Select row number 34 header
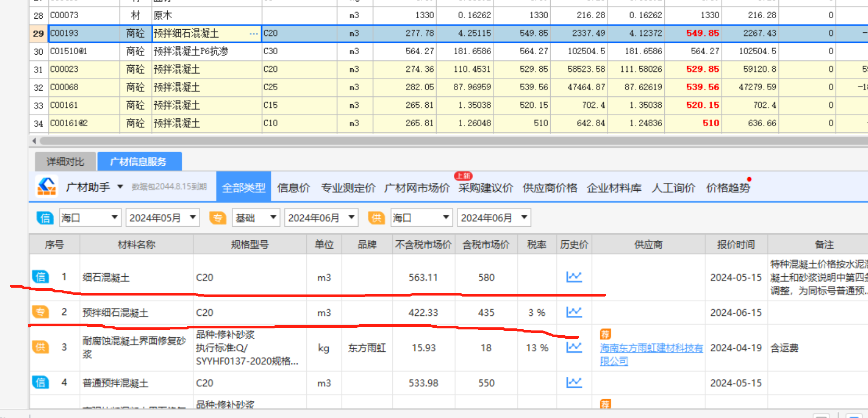 [39, 124]
